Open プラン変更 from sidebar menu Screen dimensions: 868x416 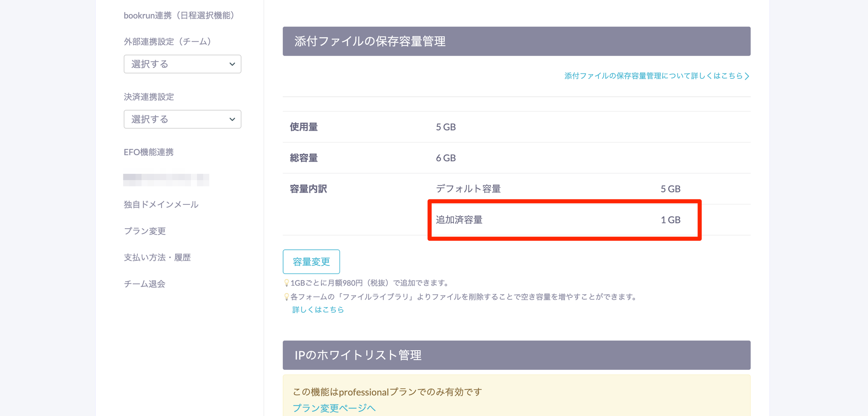145,231
